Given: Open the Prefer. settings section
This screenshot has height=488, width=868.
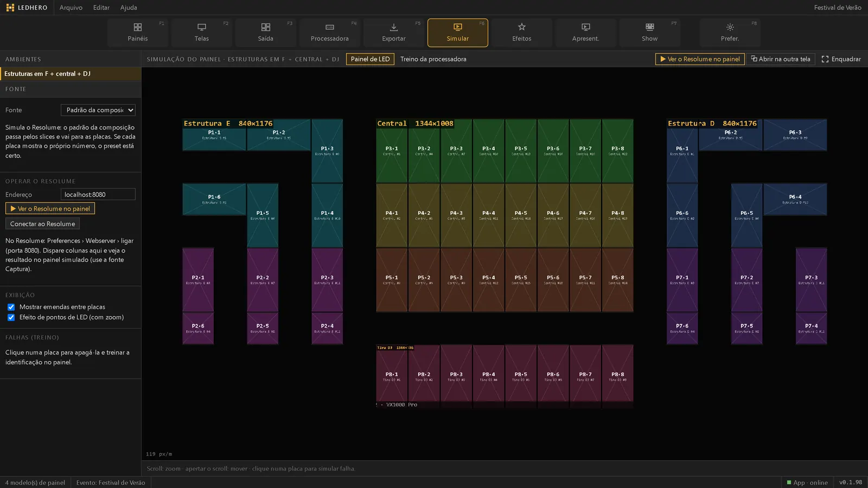Looking at the screenshot, I should click(730, 33).
